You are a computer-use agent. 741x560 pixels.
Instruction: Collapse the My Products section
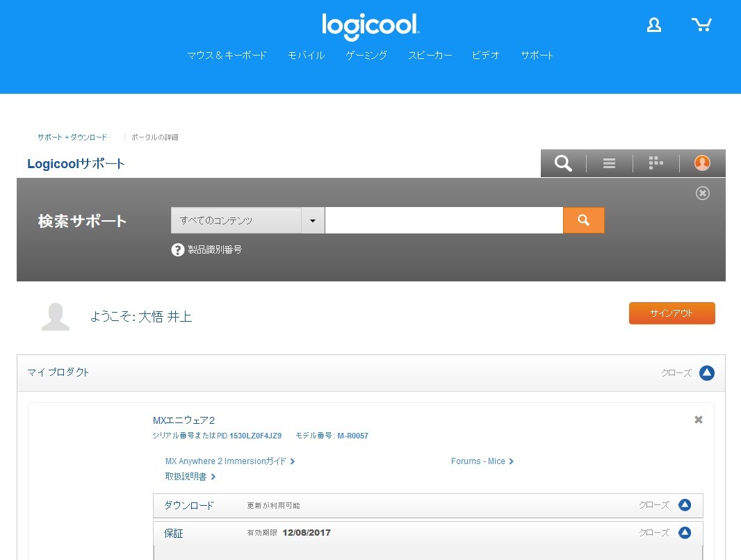click(x=706, y=373)
